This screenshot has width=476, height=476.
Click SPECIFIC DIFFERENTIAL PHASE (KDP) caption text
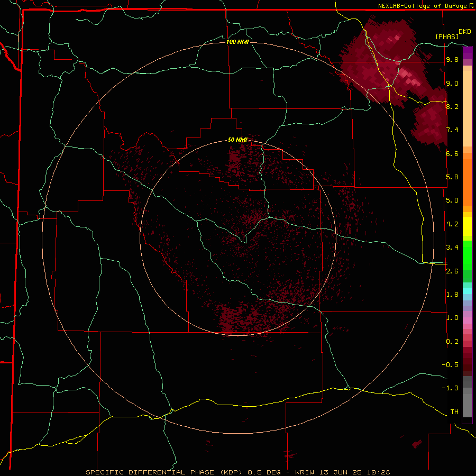coord(163,472)
